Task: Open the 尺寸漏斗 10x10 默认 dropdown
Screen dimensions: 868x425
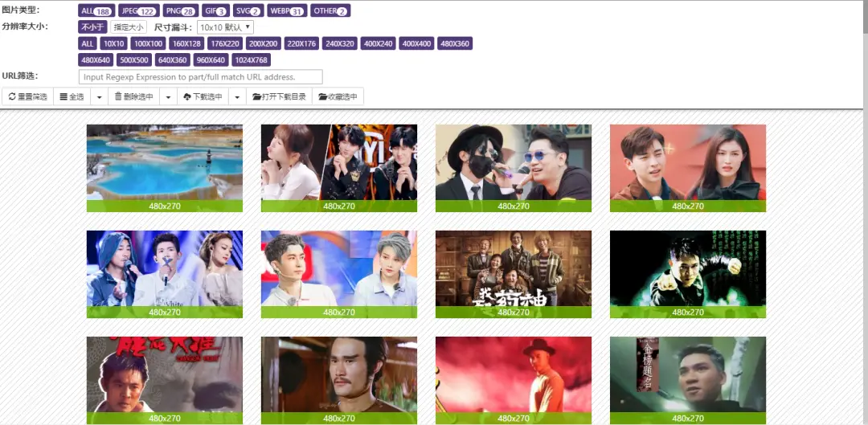Action: click(225, 27)
